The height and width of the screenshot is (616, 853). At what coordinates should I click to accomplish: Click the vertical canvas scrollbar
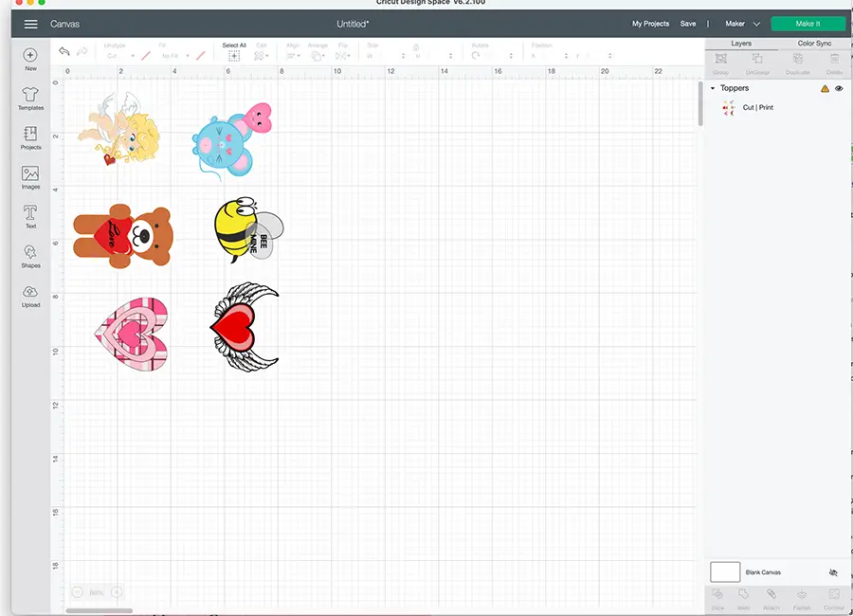coord(700,104)
